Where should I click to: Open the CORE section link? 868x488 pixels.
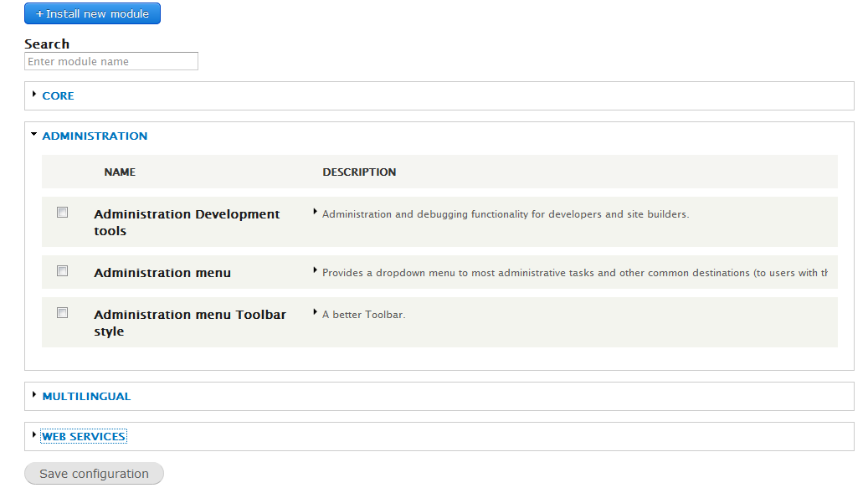(x=58, y=96)
